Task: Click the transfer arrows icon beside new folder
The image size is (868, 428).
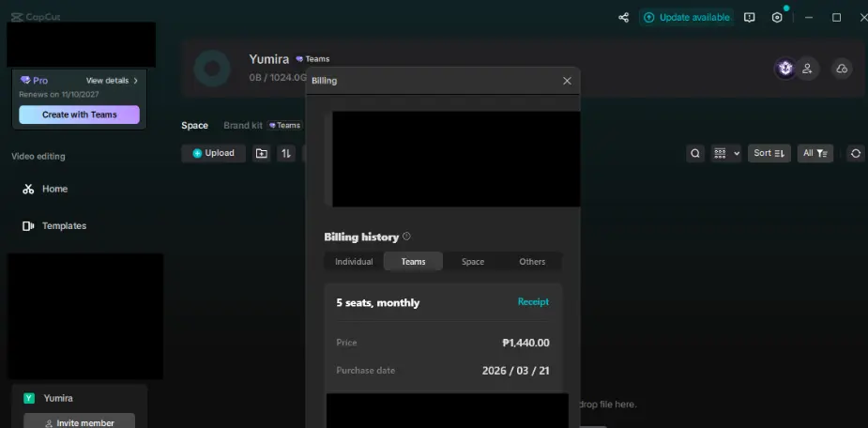Action: coord(285,153)
